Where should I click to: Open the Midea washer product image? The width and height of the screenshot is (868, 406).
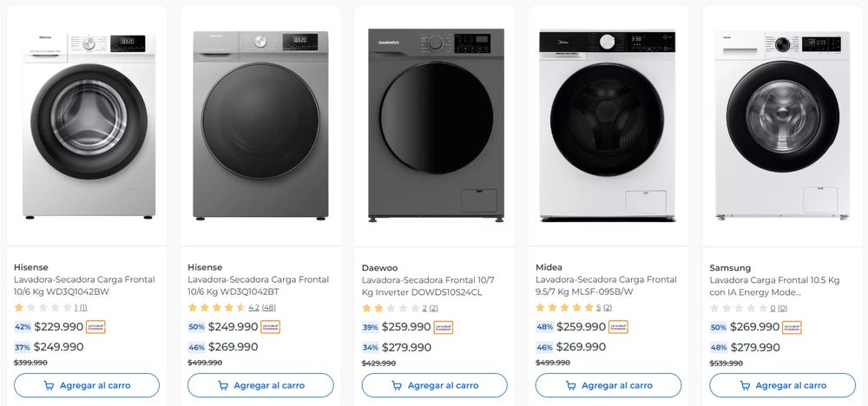pos(608,126)
